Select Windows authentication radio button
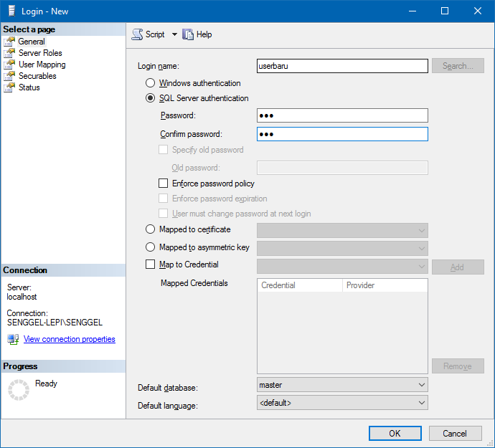This screenshot has width=495, height=448. coord(150,83)
